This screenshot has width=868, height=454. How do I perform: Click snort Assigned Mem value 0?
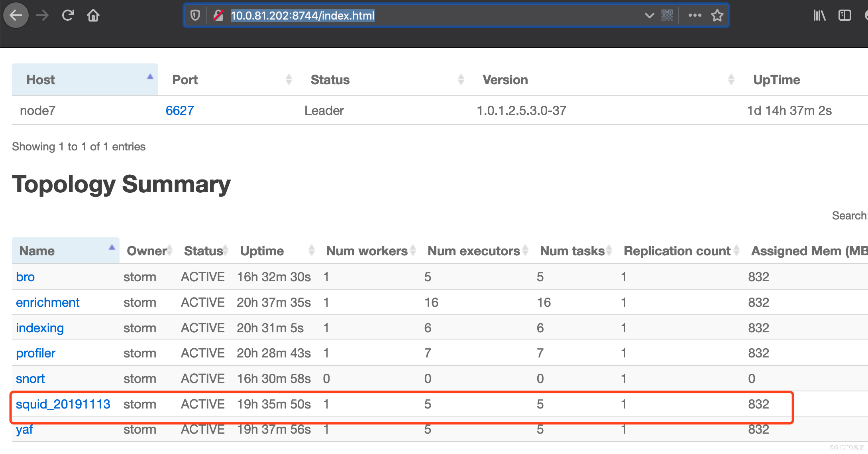752,379
